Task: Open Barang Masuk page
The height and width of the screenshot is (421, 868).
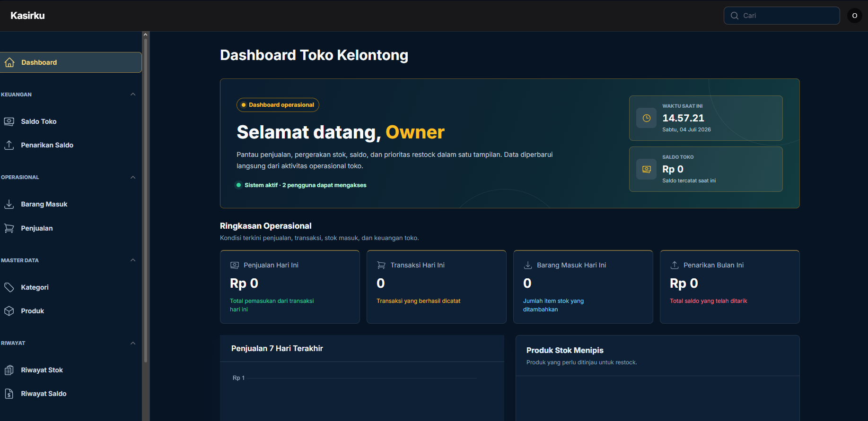Action: coord(70,204)
